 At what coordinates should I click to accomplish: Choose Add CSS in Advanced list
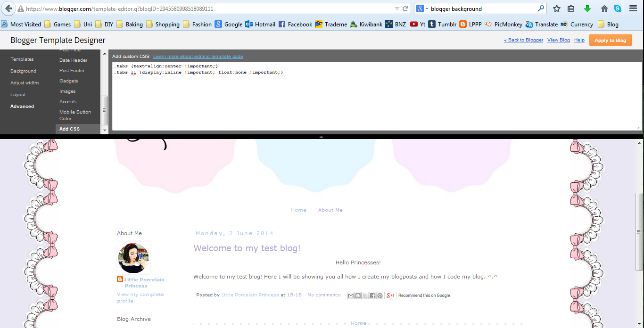pyautogui.click(x=77, y=129)
